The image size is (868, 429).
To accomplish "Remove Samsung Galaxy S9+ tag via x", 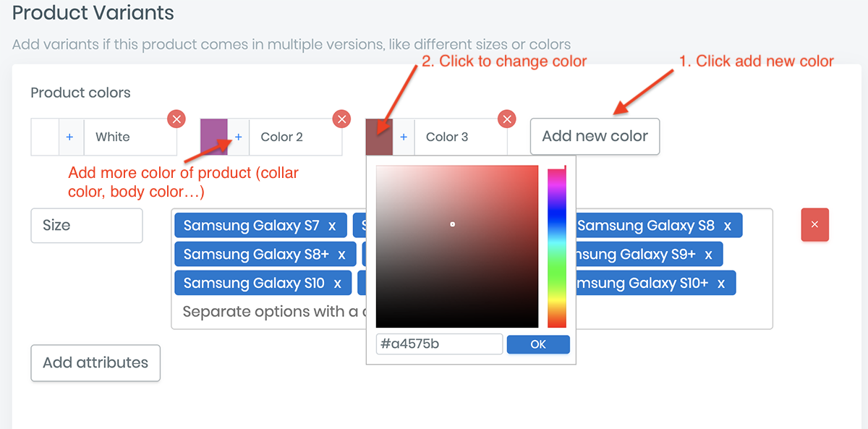I will tap(709, 255).
